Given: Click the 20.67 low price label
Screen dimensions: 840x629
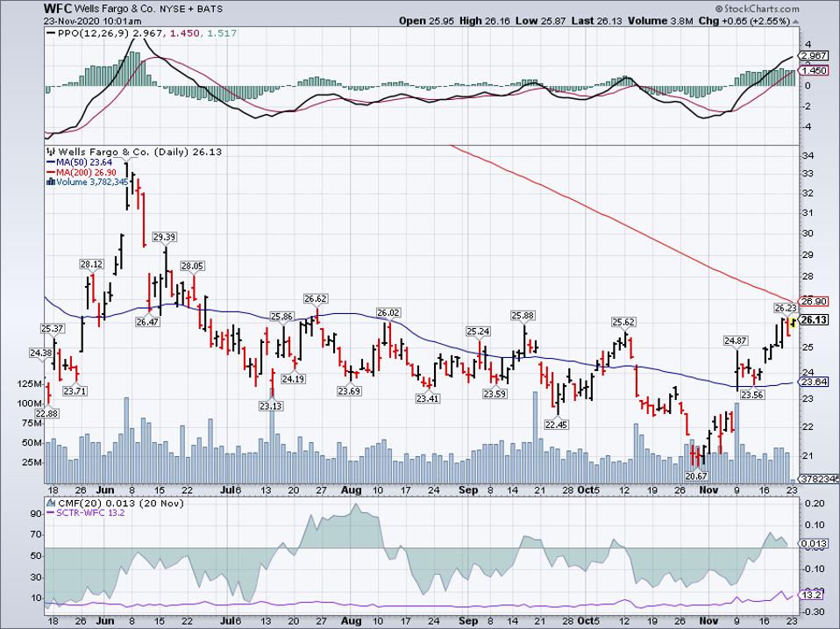Looking at the screenshot, I should click(x=696, y=475).
